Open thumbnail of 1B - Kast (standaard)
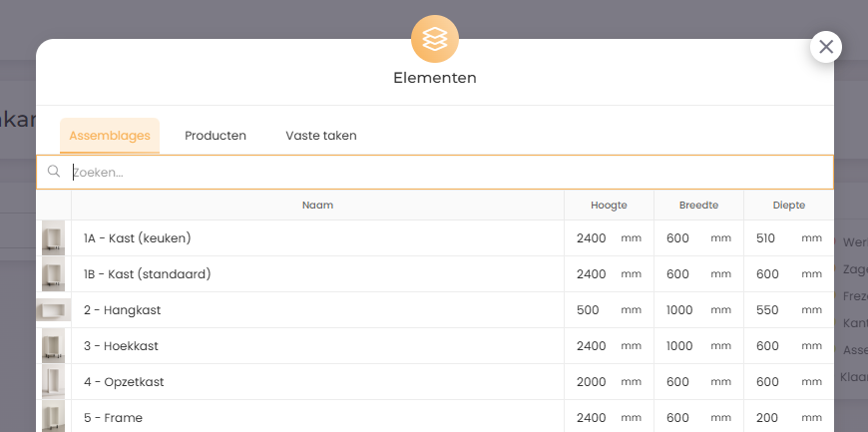This screenshot has width=868, height=432. point(53,274)
